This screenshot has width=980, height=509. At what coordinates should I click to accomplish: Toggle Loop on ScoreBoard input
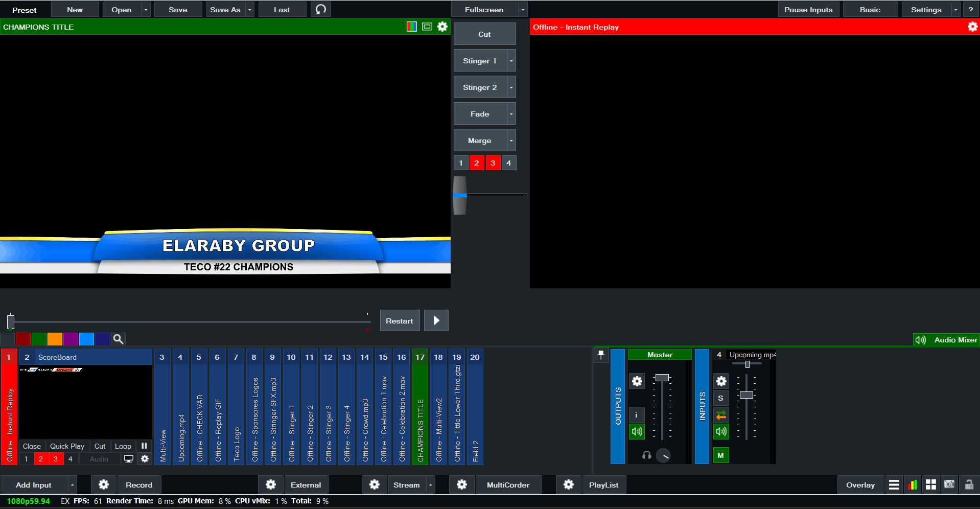[x=123, y=446]
